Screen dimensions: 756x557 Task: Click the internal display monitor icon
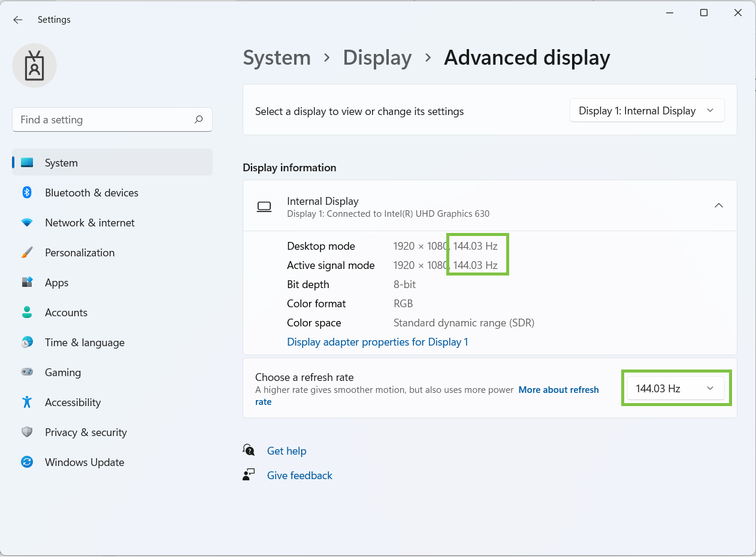264,206
